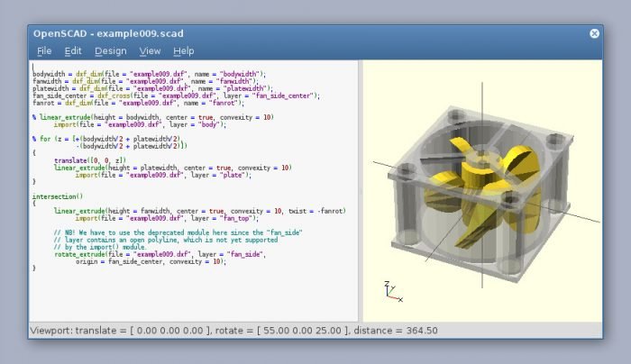Image resolution: width=631 pixels, height=364 pixels.
Task: Click the yellow fan model in 3D view
Action: (483, 193)
